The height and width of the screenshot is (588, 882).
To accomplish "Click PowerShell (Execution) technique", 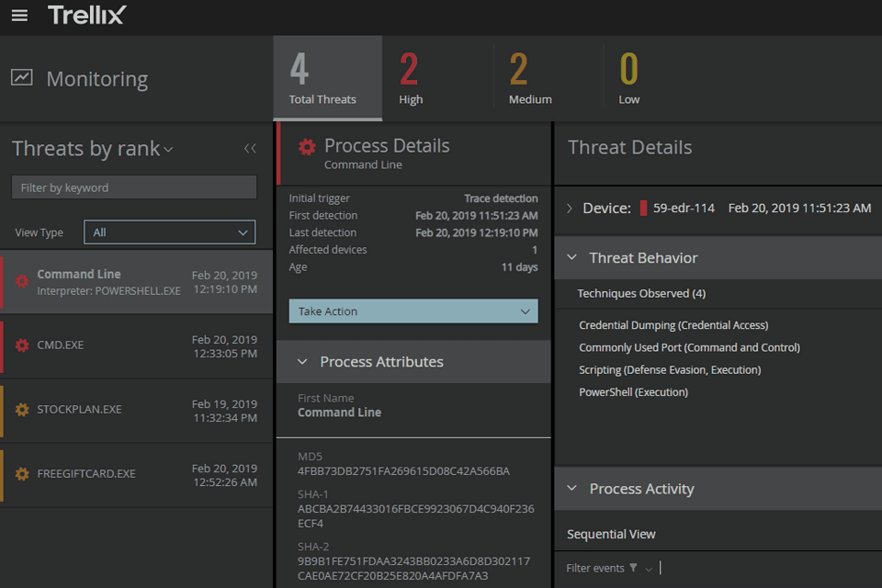I will point(633,392).
